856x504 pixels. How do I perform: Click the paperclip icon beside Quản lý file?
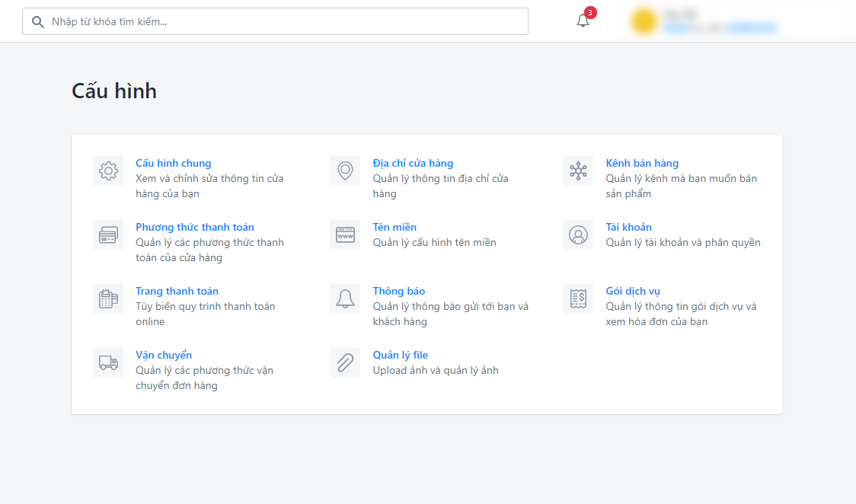coord(344,362)
